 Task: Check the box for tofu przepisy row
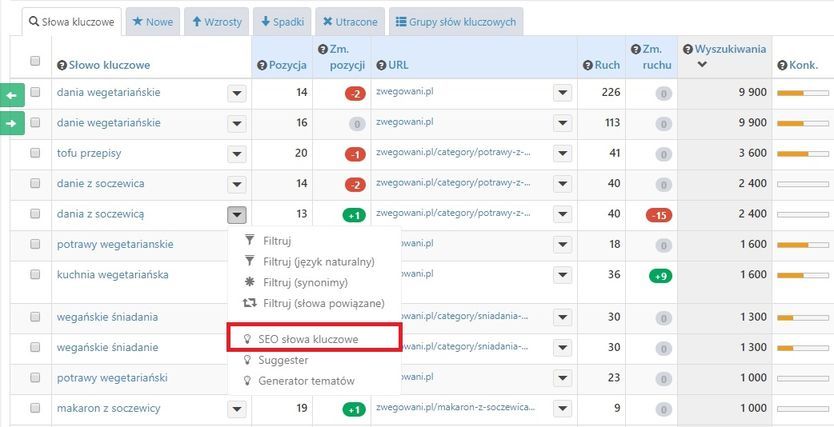(35, 154)
